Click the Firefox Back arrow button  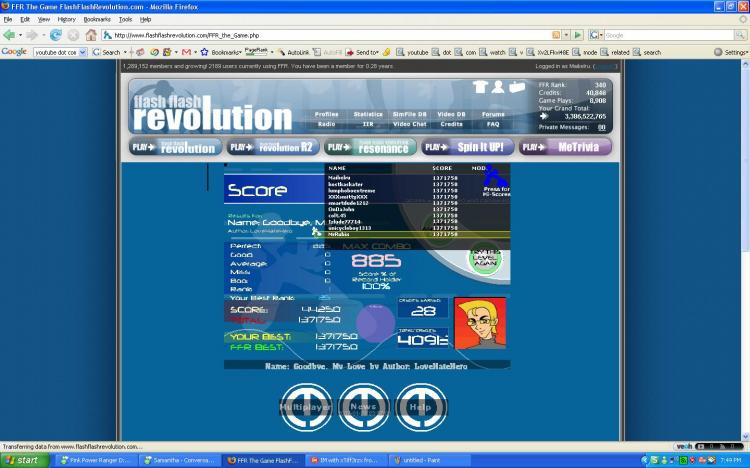9,35
